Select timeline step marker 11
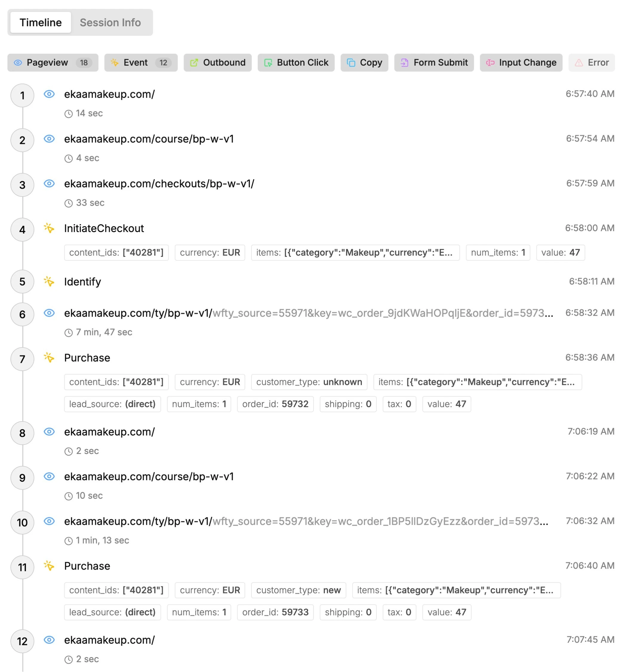 pos(22,567)
